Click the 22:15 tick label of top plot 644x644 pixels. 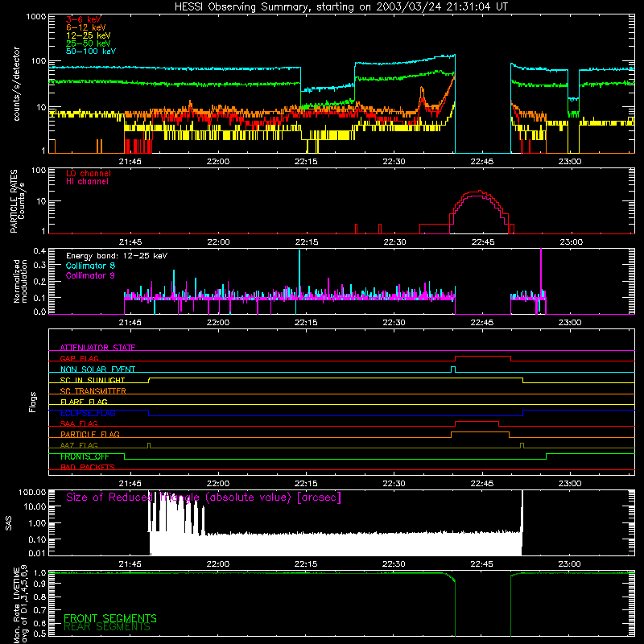(306, 162)
